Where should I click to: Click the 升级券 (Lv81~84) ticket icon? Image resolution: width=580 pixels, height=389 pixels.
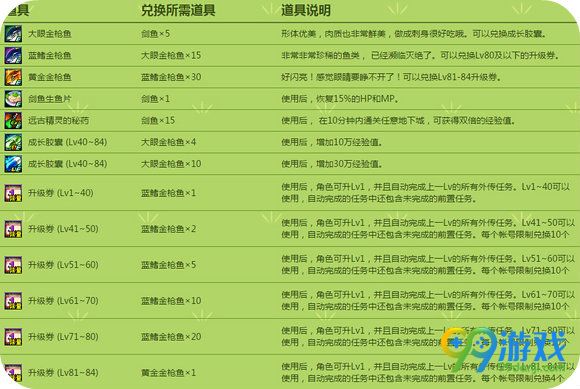pos(13,372)
